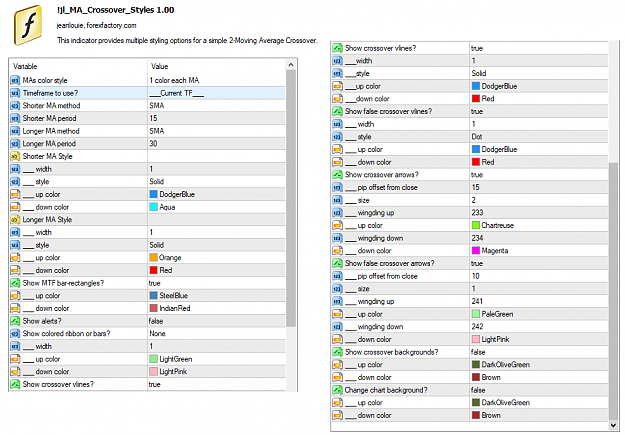625x435 pixels.
Task: Open the PaleGreen color swatch
Action: coord(476,314)
